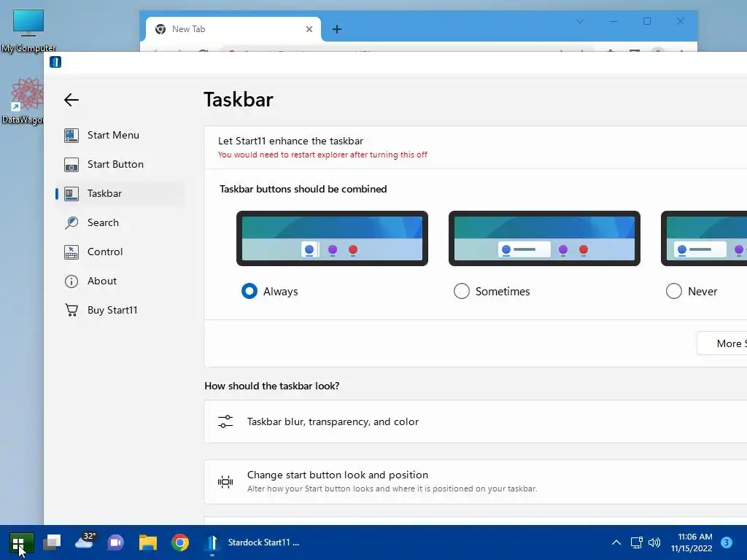Open Change start button look and position

pos(476,482)
